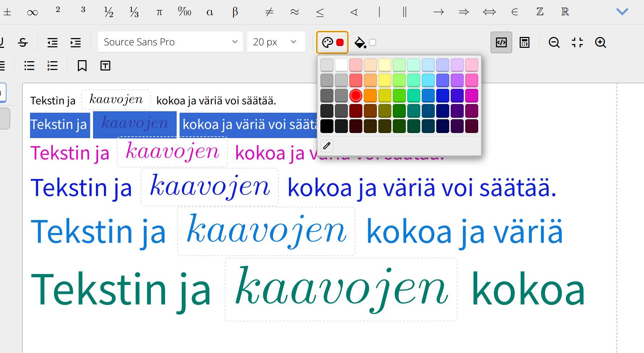Insert the angle symbol
The image size is (644, 353).
point(354,12)
